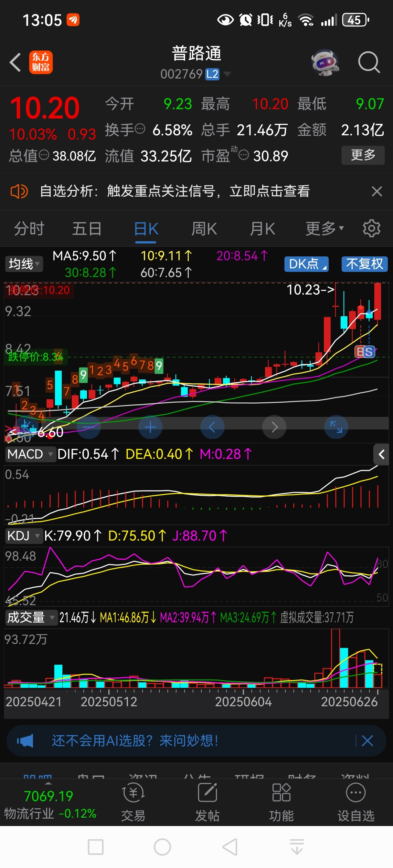Tap the navigation bar pull-down arrow icon
Viewport: 393px width, 868px height.
tap(297, 847)
